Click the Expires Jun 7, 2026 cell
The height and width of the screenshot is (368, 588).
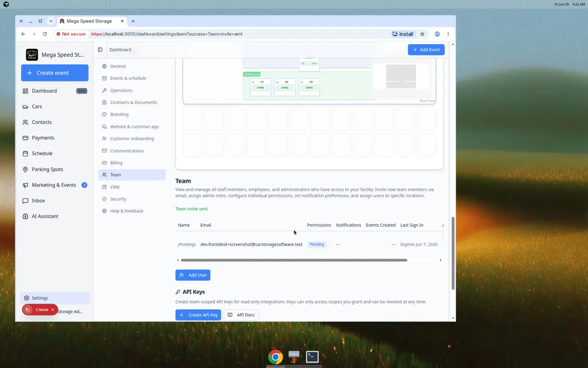(419, 245)
